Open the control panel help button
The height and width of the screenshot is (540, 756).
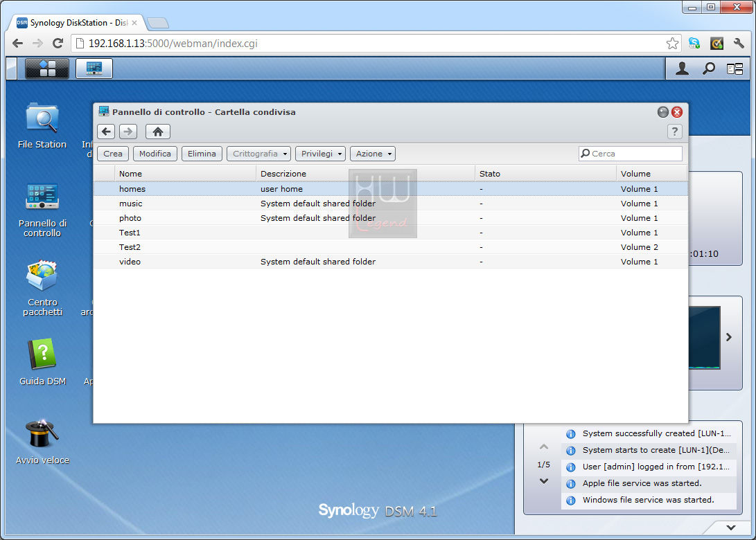pos(674,132)
